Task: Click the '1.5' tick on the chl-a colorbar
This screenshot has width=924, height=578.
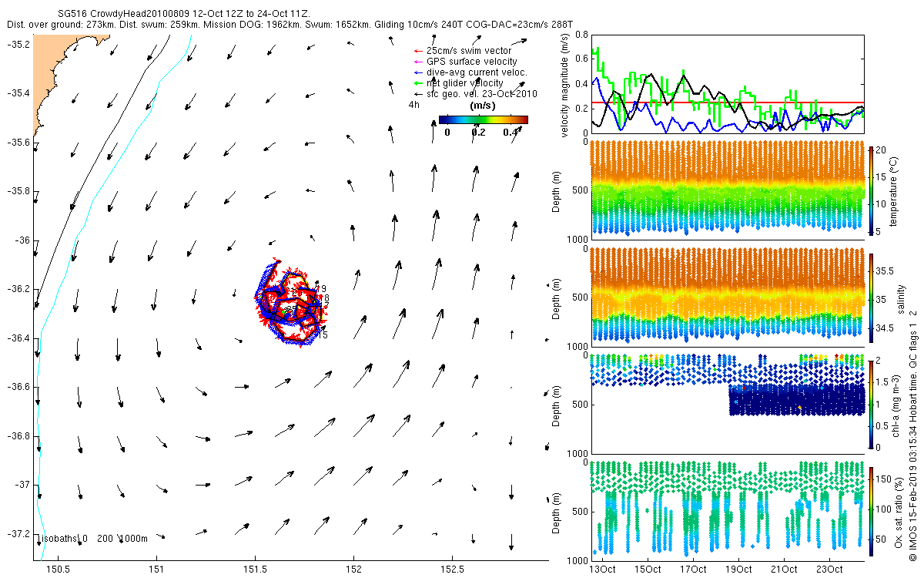Action: pyautogui.click(x=884, y=382)
